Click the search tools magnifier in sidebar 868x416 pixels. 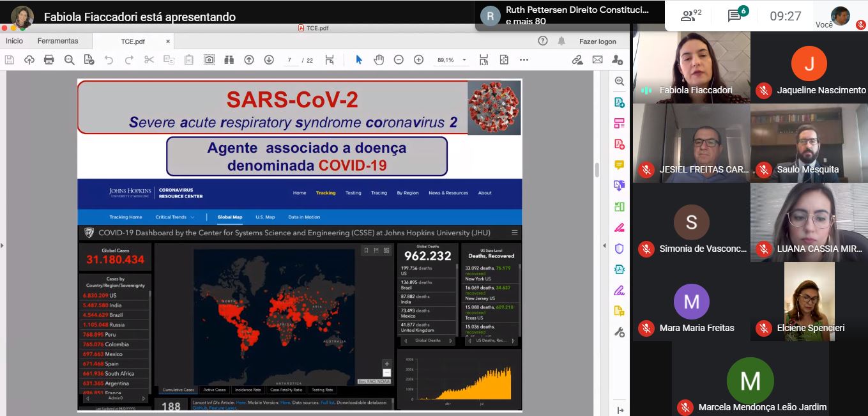tap(619, 81)
